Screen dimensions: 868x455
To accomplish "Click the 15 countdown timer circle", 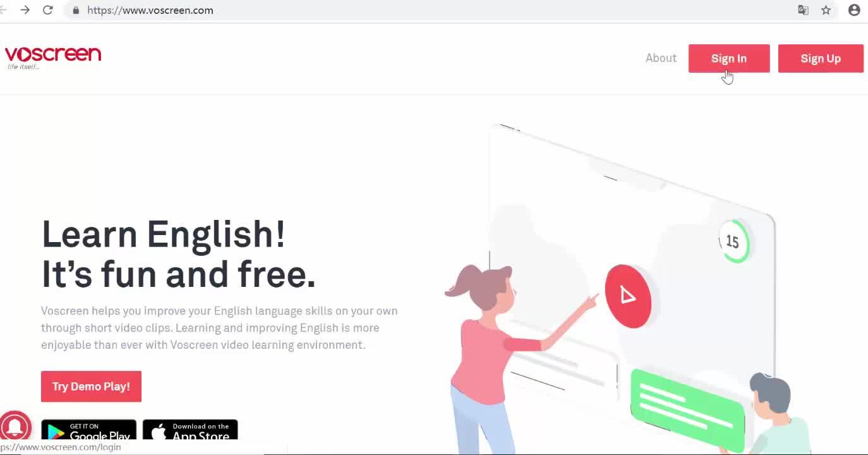I will coord(733,241).
